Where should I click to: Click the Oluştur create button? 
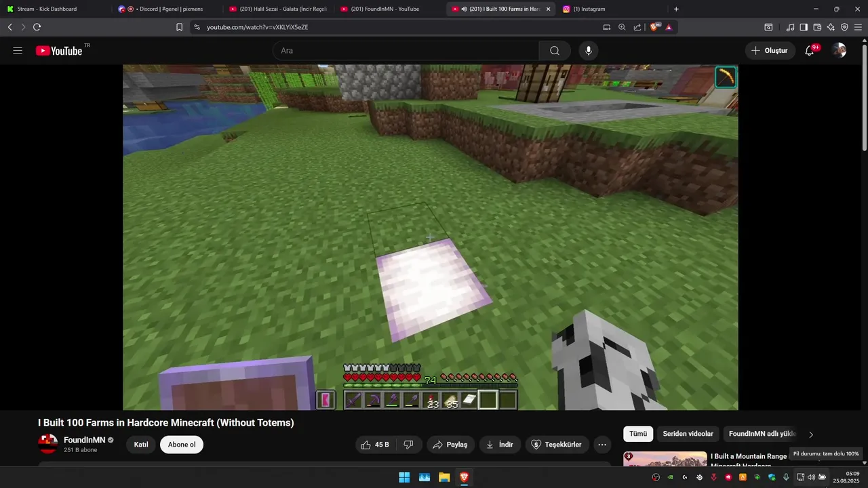pyautogui.click(x=770, y=51)
